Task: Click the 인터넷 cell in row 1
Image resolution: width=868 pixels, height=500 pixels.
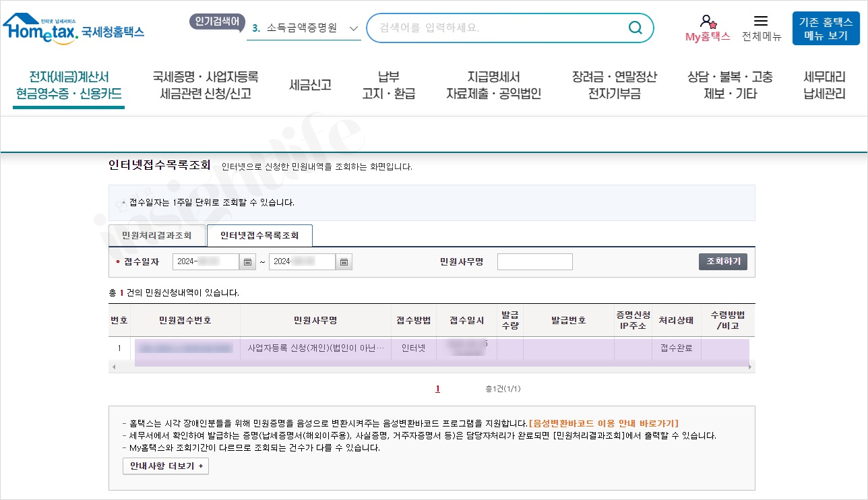Action: point(413,348)
